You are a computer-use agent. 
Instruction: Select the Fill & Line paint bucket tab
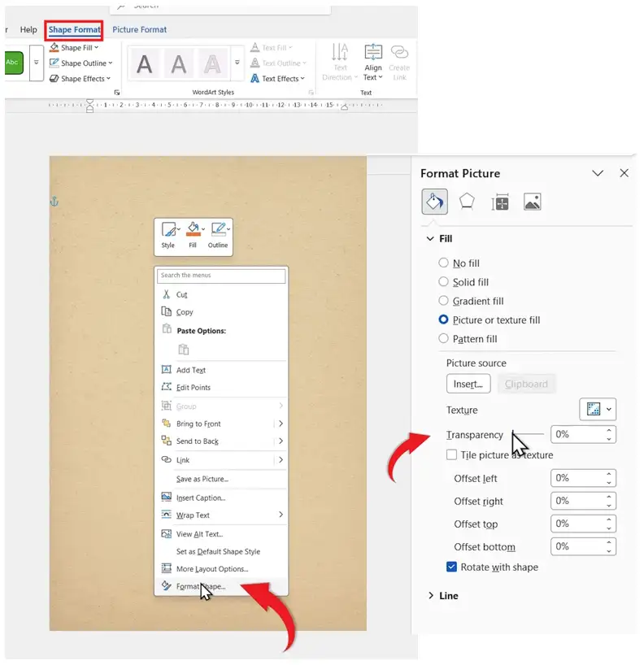(x=434, y=202)
